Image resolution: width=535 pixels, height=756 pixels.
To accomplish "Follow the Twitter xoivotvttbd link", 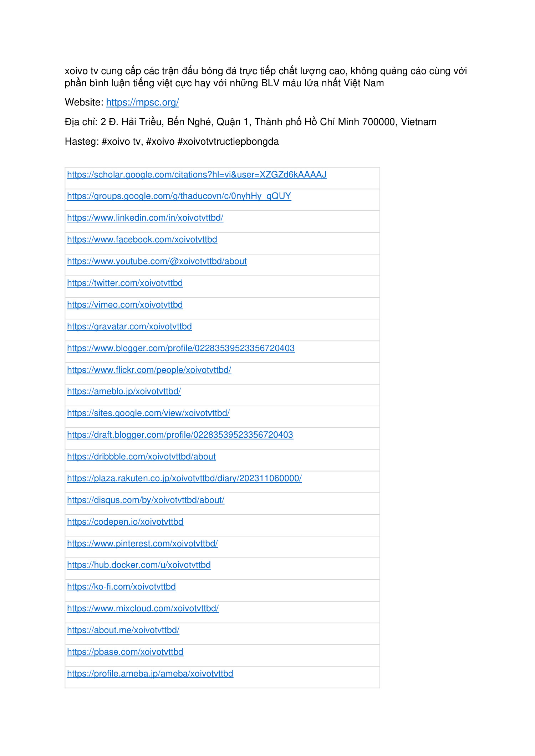I will (125, 283).
